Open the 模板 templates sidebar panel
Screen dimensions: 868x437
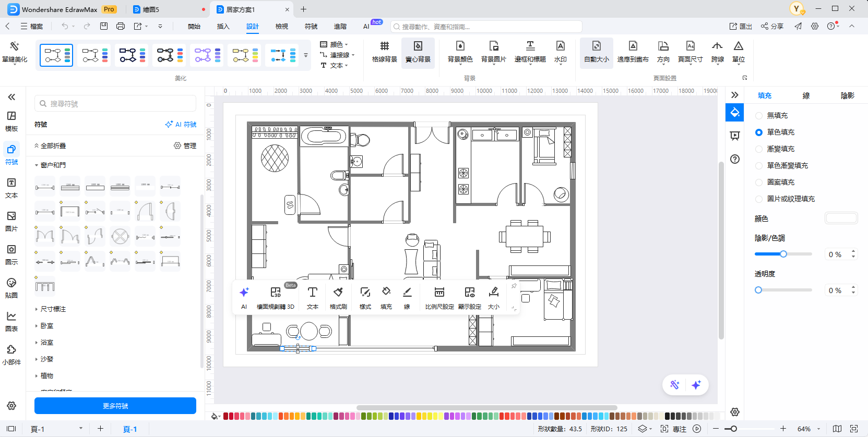pyautogui.click(x=11, y=121)
